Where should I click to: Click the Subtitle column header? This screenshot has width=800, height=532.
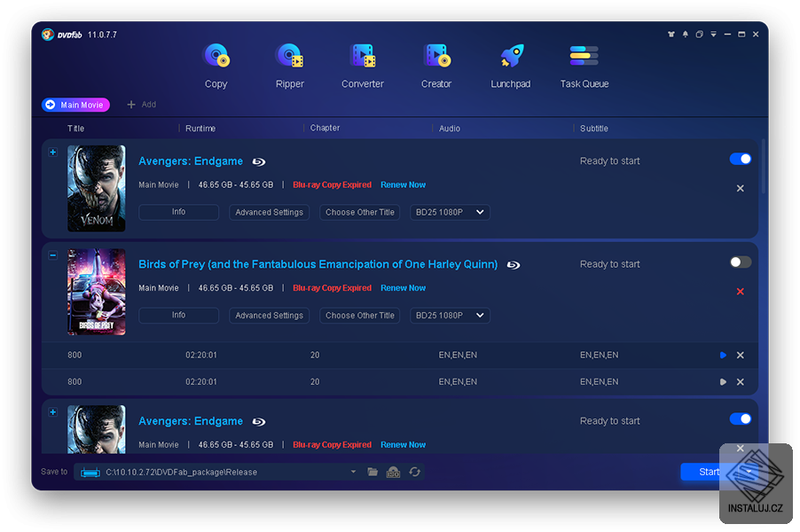click(x=594, y=129)
